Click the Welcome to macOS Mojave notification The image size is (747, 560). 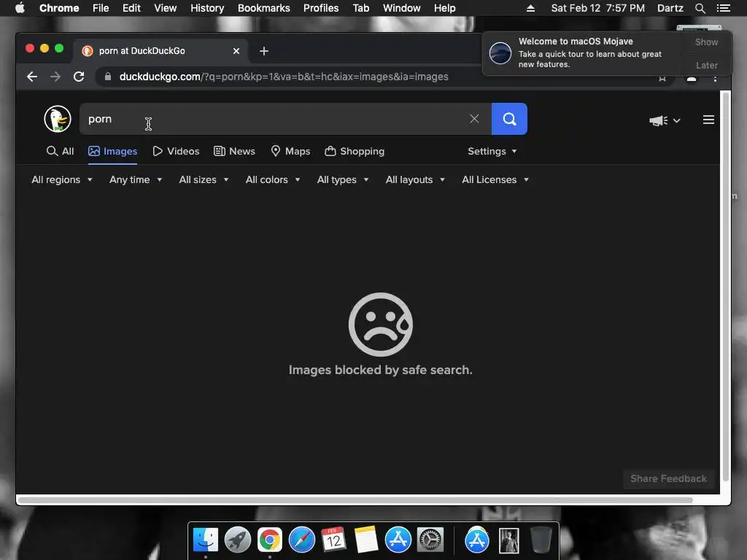[x=581, y=52]
